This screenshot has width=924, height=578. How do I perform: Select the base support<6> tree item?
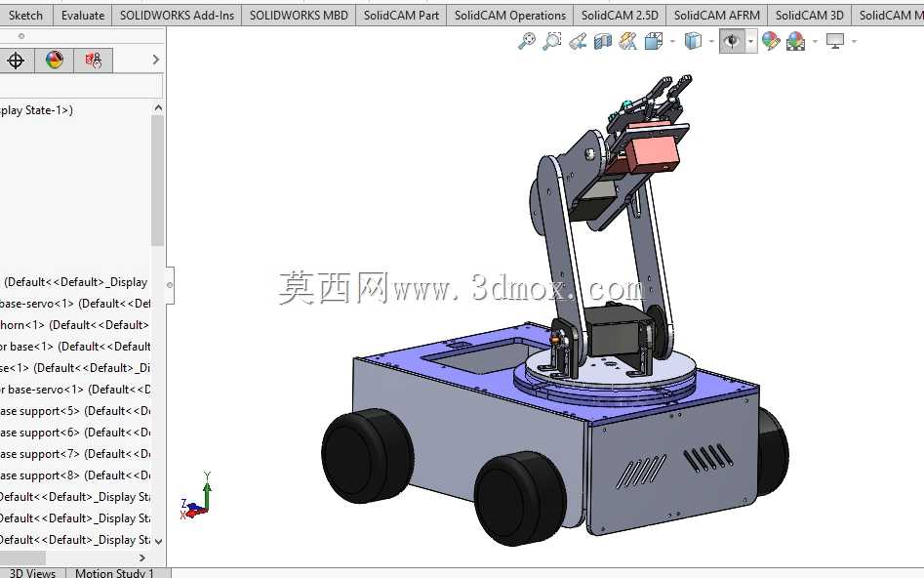(75, 433)
